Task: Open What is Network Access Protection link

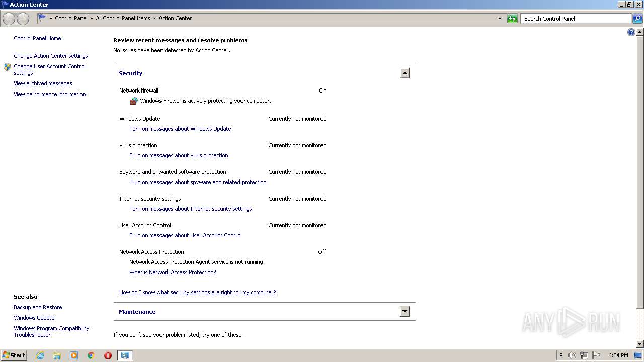Action: (173, 272)
